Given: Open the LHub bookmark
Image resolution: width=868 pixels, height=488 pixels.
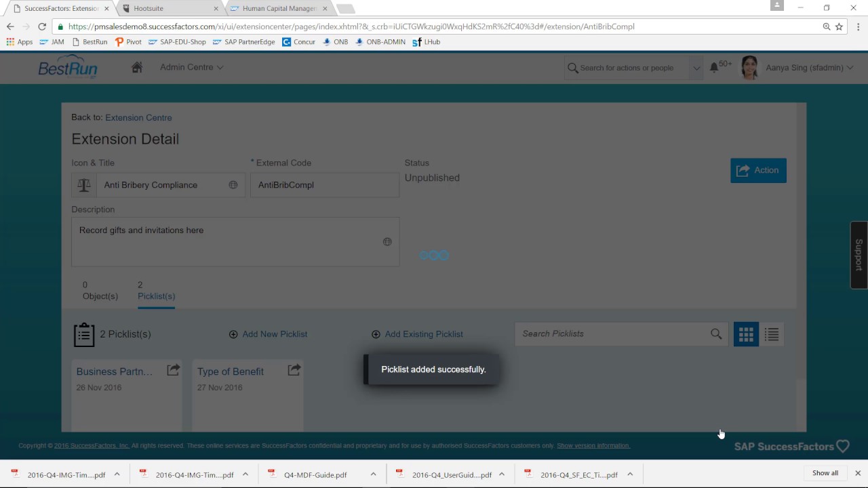Looking at the screenshot, I should point(426,42).
